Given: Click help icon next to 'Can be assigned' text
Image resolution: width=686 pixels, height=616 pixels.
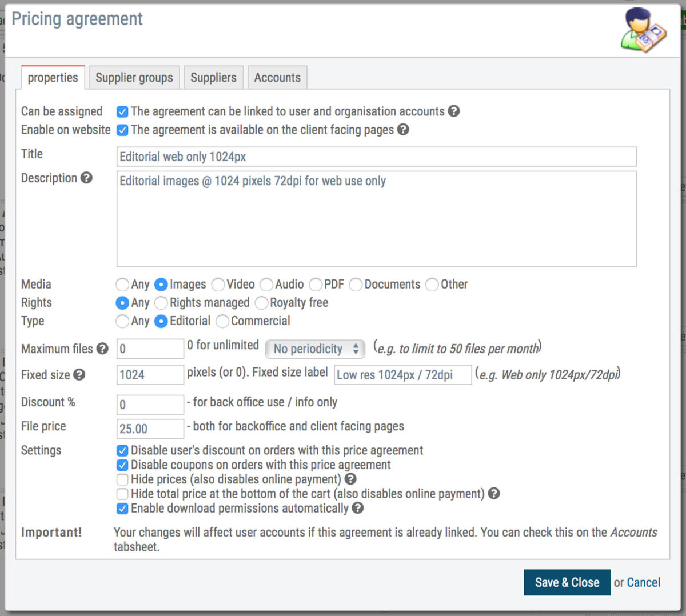Looking at the screenshot, I should [x=454, y=111].
